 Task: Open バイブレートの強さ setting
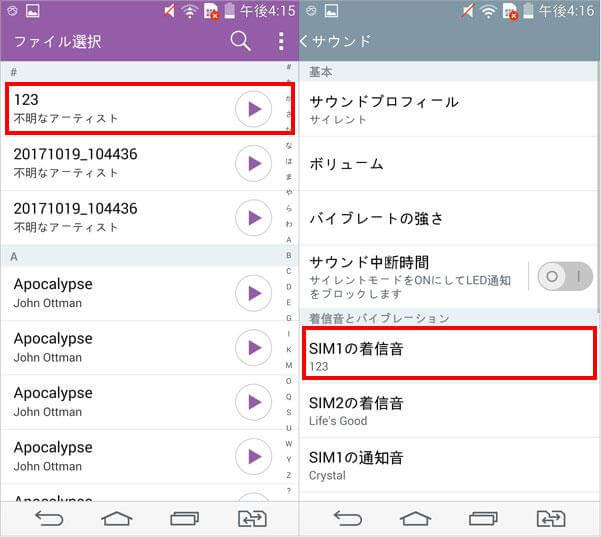(x=448, y=218)
